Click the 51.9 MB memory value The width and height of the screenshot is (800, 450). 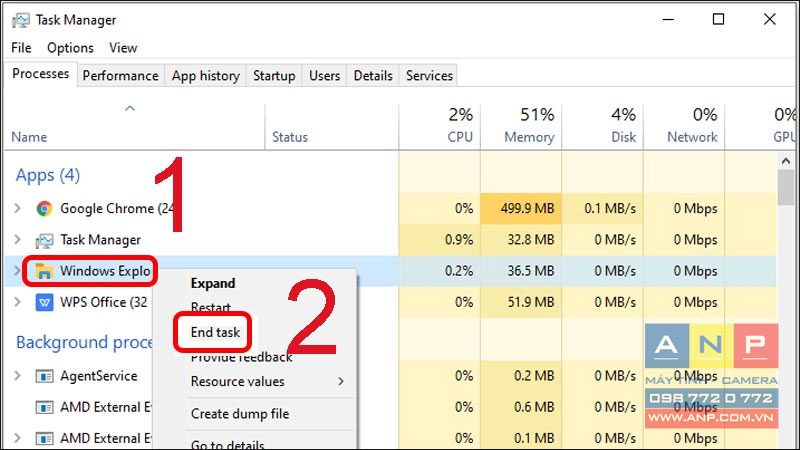pos(531,302)
